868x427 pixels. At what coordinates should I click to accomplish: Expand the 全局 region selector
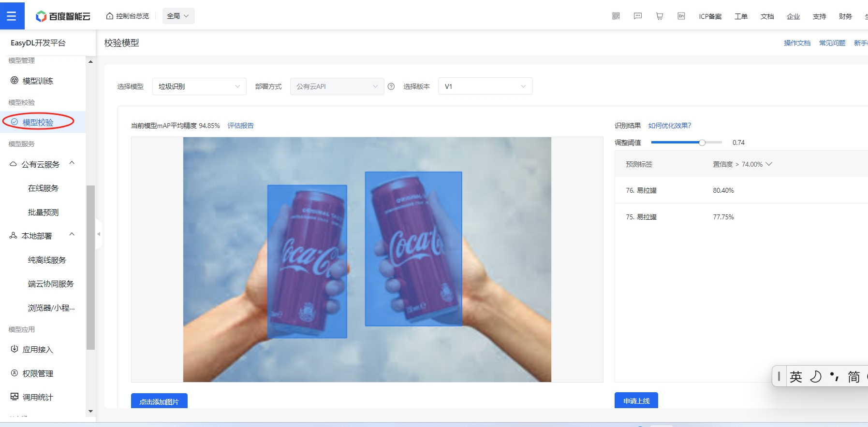(178, 16)
